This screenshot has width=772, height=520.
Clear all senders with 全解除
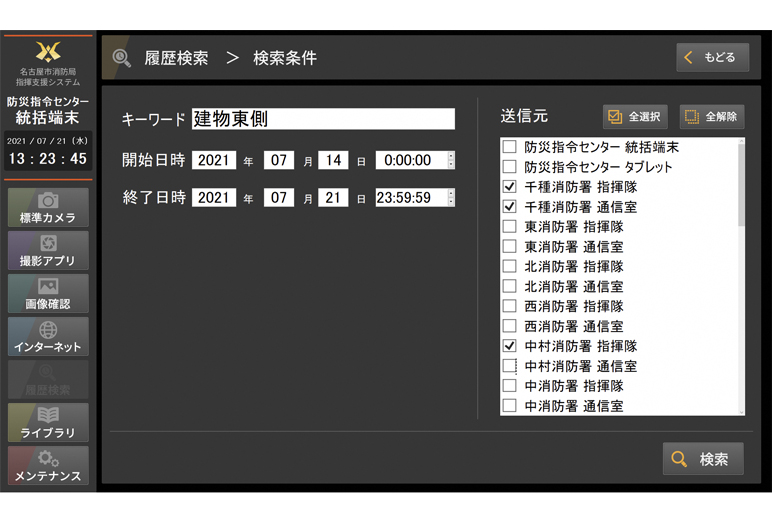click(x=712, y=117)
